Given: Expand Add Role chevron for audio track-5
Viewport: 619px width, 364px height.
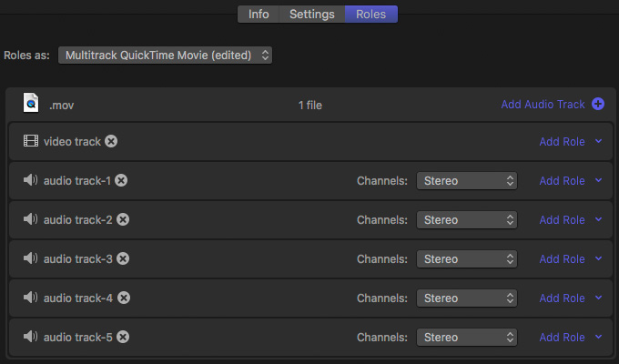Looking at the screenshot, I should coord(598,337).
